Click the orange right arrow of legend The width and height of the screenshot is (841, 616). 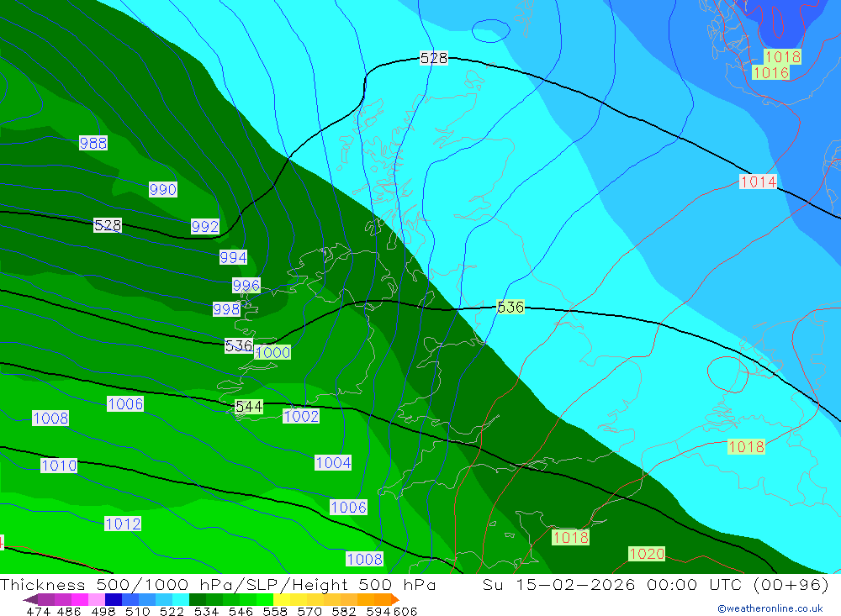pyautogui.click(x=396, y=599)
